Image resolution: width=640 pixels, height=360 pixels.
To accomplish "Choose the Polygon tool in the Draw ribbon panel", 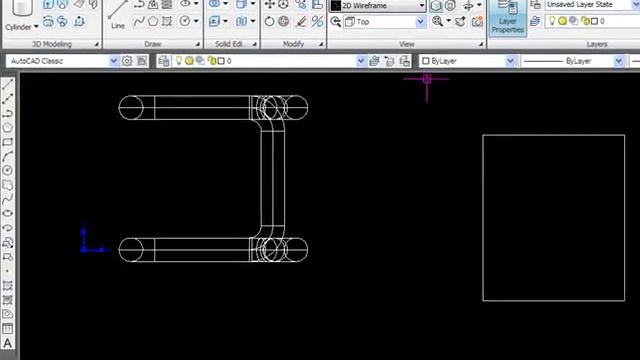I will click(153, 21).
